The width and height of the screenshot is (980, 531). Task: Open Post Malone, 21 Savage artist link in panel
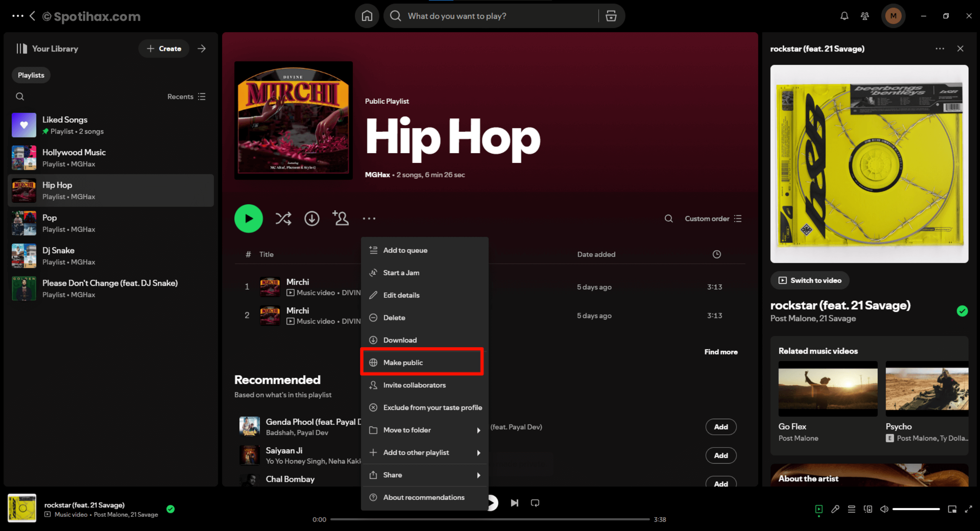click(x=813, y=318)
